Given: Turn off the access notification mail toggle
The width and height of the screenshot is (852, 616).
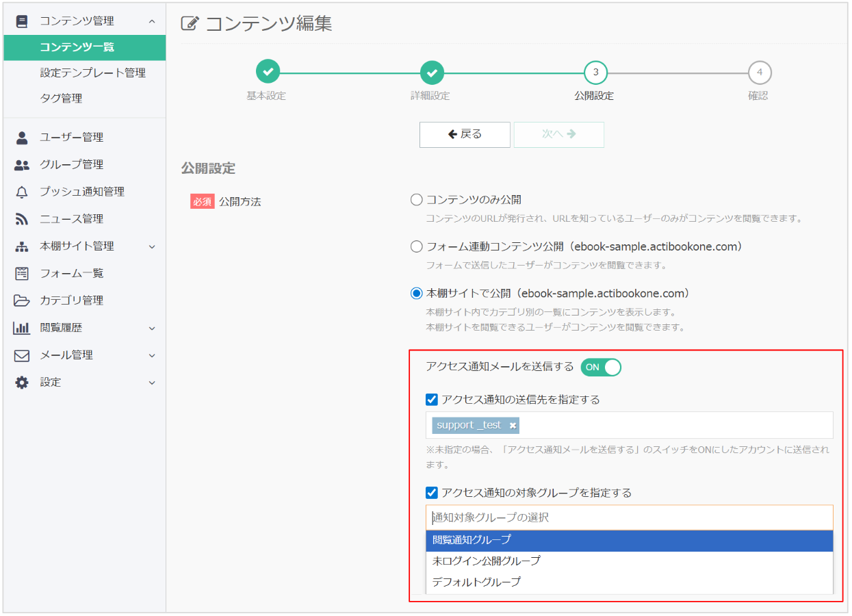Looking at the screenshot, I should [x=600, y=368].
